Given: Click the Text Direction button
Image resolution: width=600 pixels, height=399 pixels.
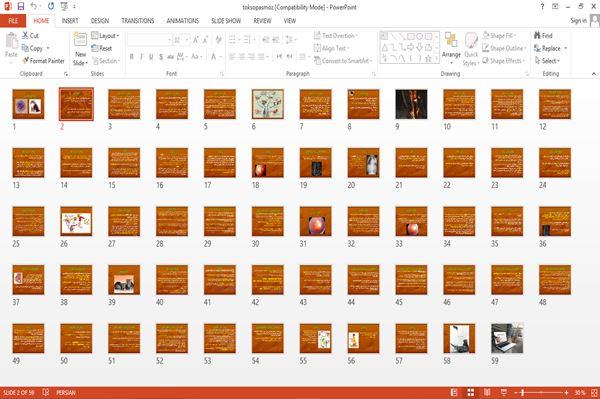Looking at the screenshot, I should (x=336, y=36).
